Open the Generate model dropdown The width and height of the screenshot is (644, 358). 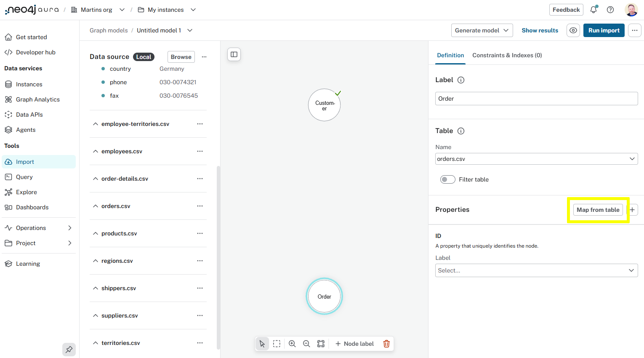482,30
